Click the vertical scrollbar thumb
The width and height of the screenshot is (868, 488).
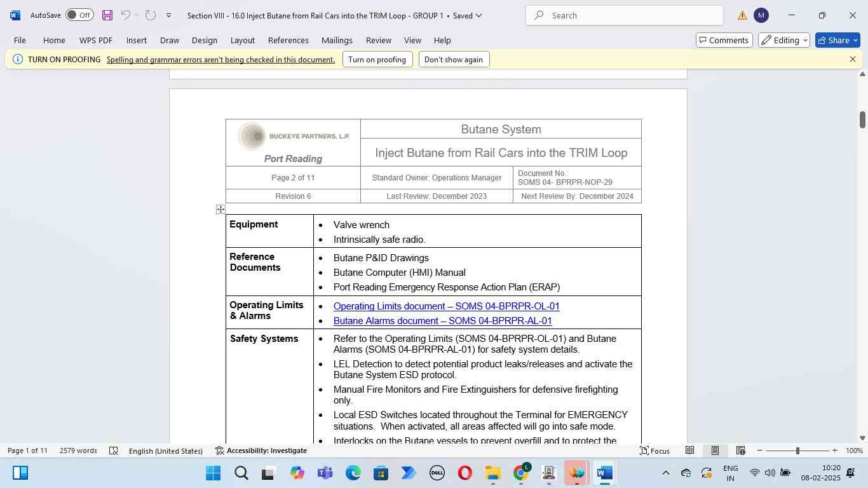[x=862, y=119]
